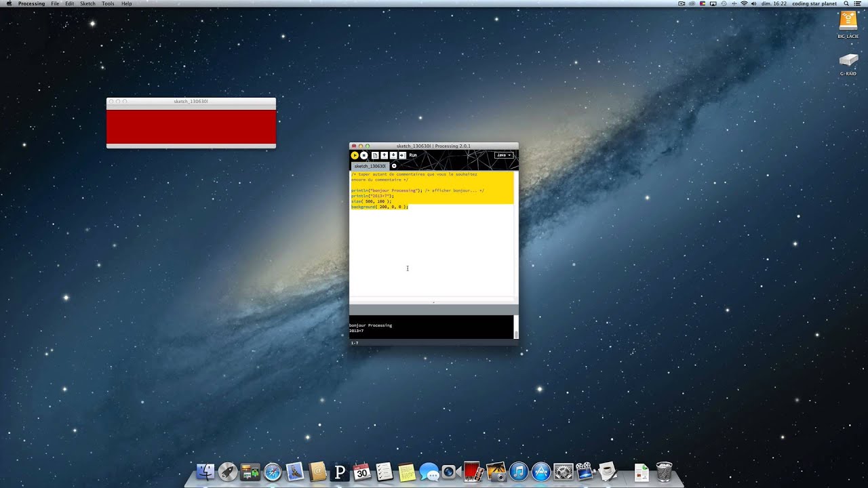Open the App Store icon in Dock
This screenshot has height=488, width=868.
(541, 472)
